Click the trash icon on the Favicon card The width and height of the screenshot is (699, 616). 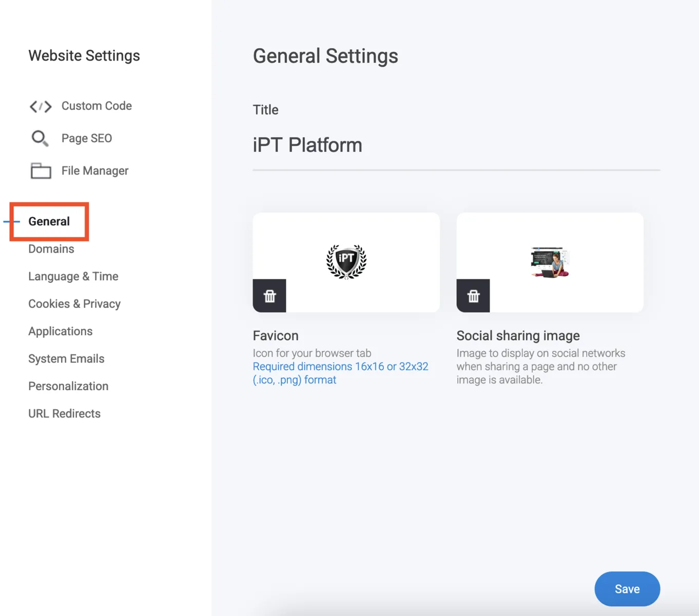click(269, 296)
